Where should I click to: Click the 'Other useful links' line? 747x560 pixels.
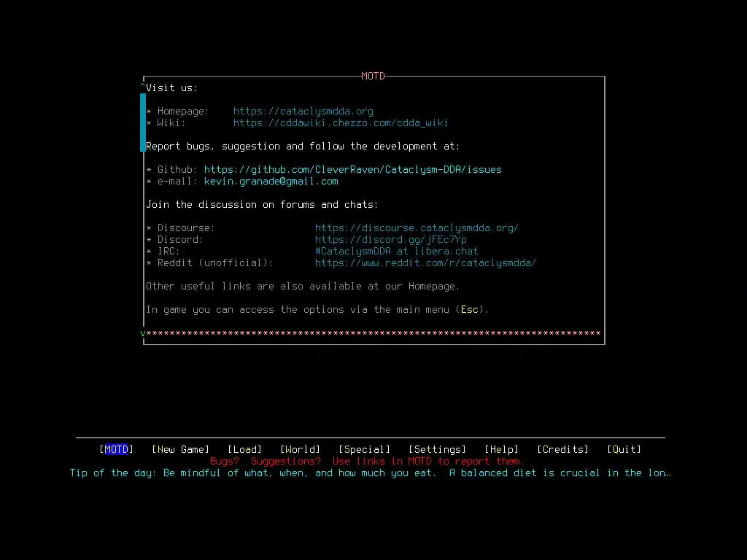pyautogui.click(x=303, y=286)
